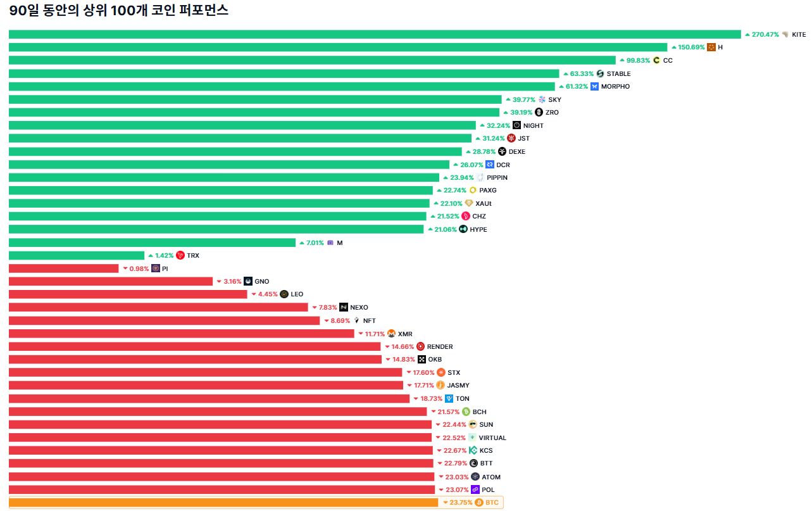The width and height of the screenshot is (812, 511).
Task: Select the BCH coin icon
Action: click(x=466, y=412)
